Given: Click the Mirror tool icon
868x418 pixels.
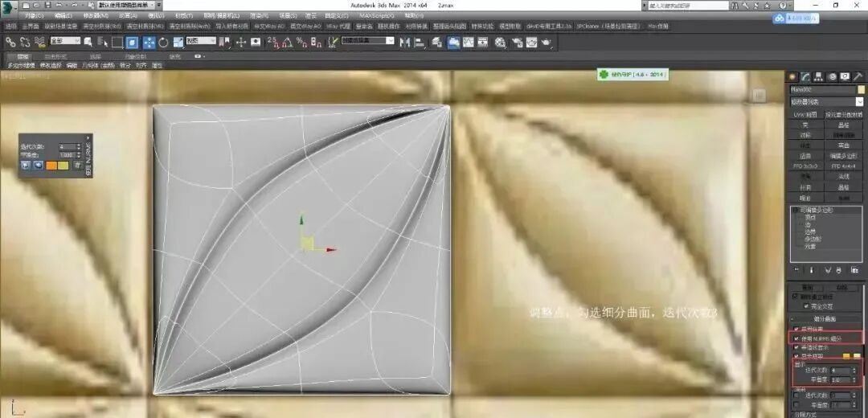Looking at the screenshot, I should click(x=405, y=42).
